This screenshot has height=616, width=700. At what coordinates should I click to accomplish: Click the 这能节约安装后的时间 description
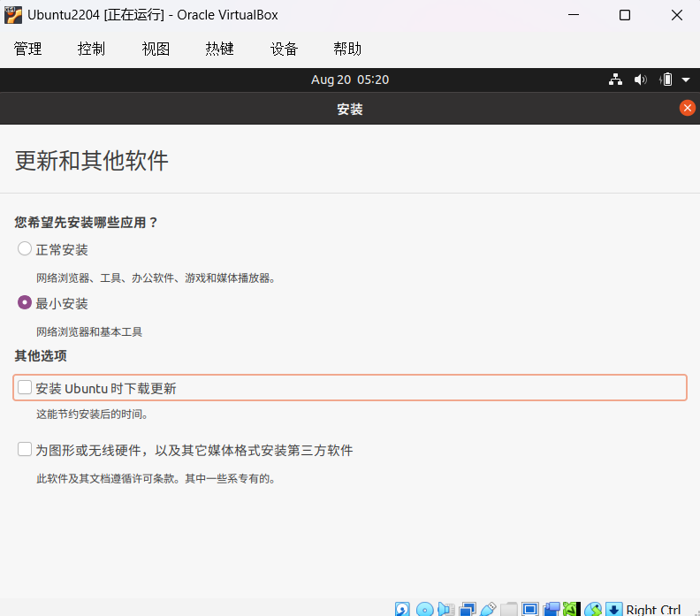92,414
